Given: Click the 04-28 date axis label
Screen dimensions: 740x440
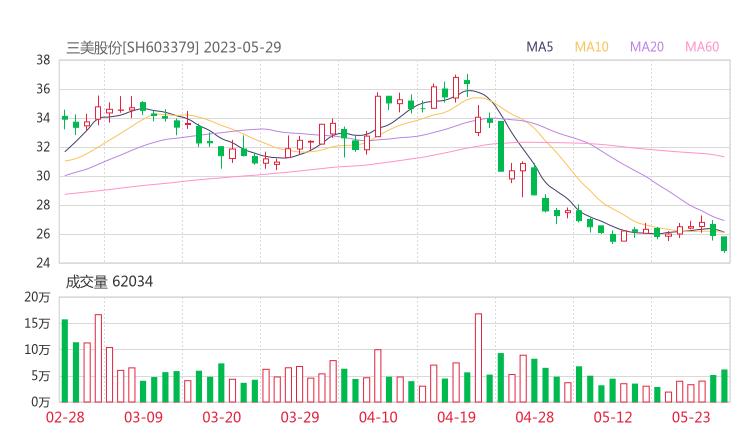Looking at the screenshot, I should [534, 417].
